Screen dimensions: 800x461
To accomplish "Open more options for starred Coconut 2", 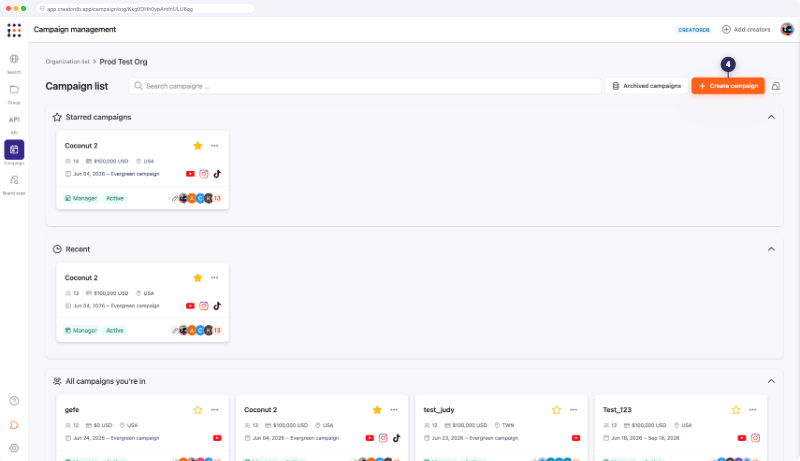I will click(x=215, y=146).
